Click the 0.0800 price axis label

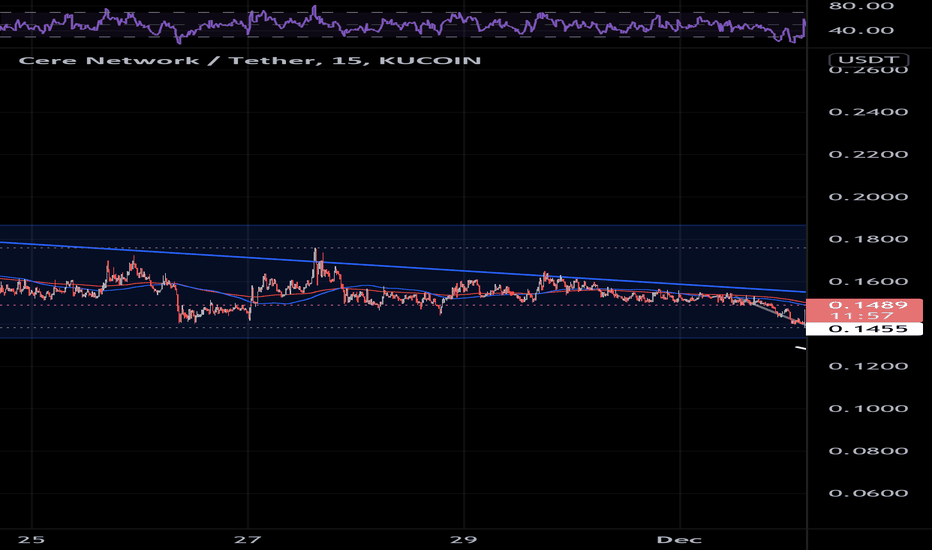tap(868, 451)
